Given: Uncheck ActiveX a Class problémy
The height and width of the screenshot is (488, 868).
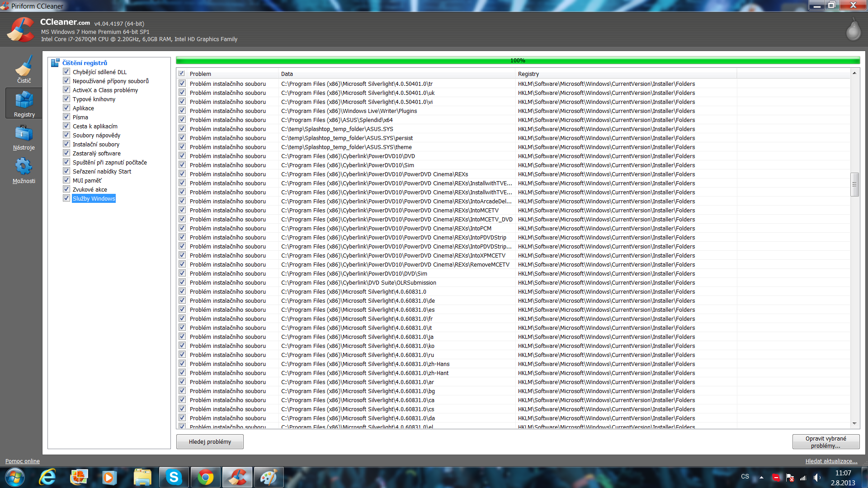Looking at the screenshot, I should pyautogui.click(x=66, y=90).
